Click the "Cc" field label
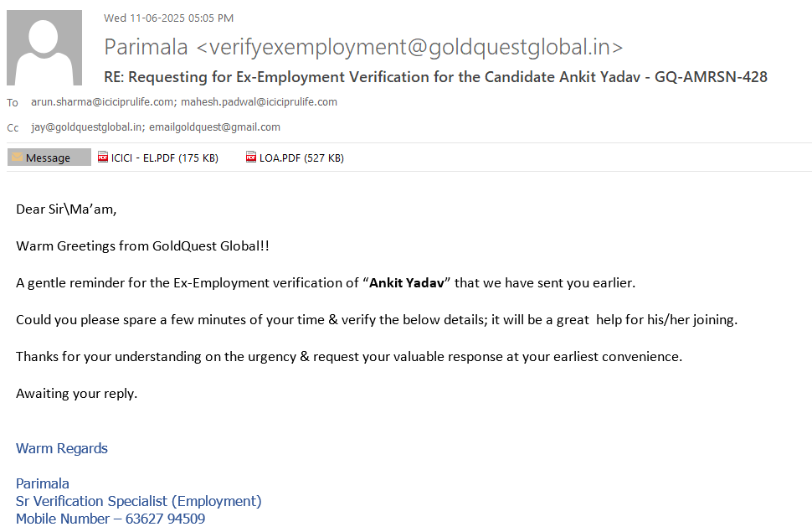 tap(13, 128)
